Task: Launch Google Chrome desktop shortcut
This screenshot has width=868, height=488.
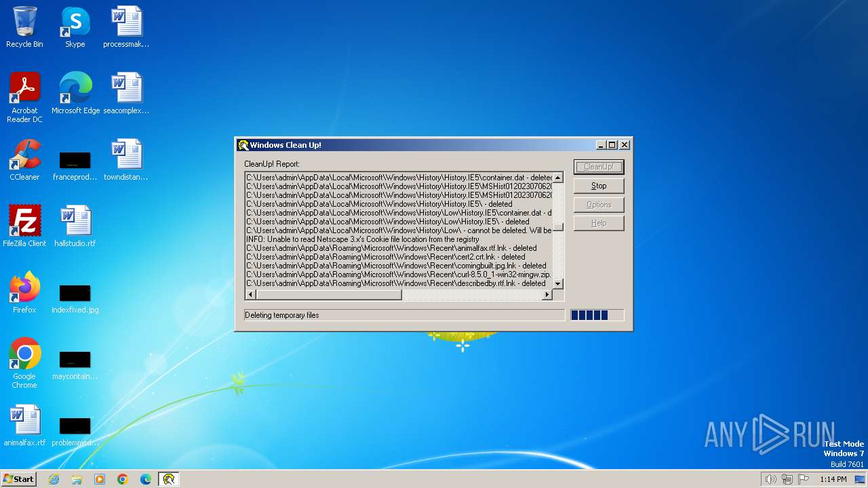Action: (x=24, y=363)
